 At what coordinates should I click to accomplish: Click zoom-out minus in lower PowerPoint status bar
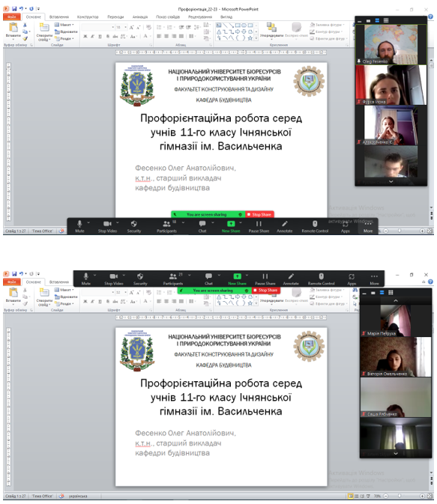point(385,496)
